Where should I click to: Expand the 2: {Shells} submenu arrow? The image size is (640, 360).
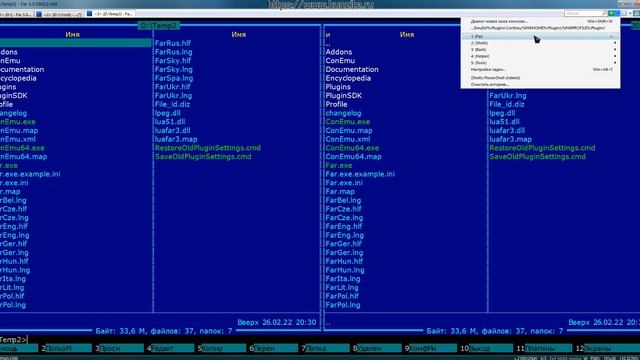pos(615,43)
